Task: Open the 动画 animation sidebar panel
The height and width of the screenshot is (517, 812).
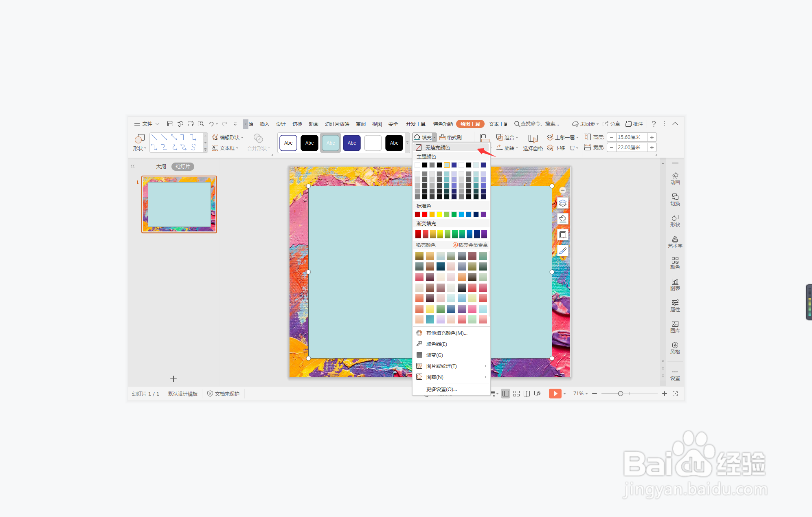Action: click(x=675, y=178)
